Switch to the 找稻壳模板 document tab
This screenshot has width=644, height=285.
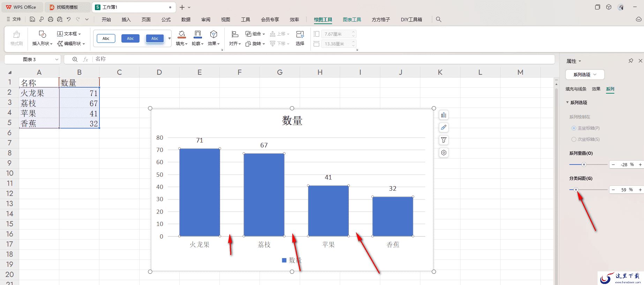click(67, 7)
